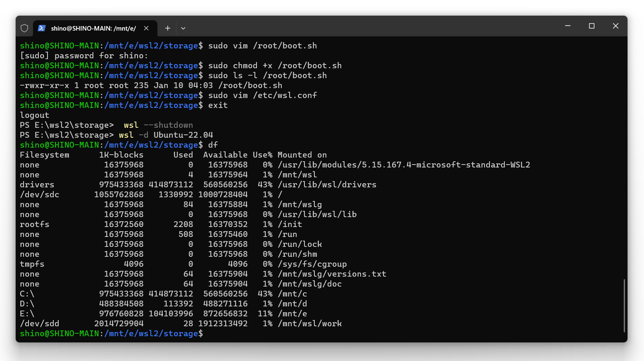Click '1912313492' available value
Viewport: 644px width, 361px height.
(x=223, y=324)
